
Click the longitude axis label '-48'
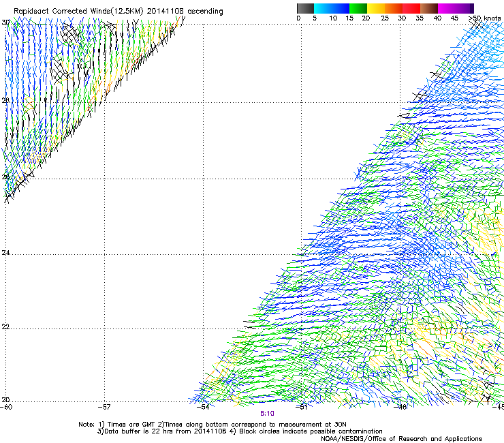click(400, 407)
